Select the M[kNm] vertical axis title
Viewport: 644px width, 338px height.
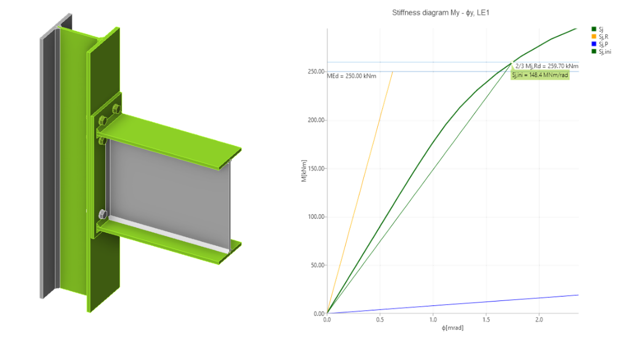304,171
